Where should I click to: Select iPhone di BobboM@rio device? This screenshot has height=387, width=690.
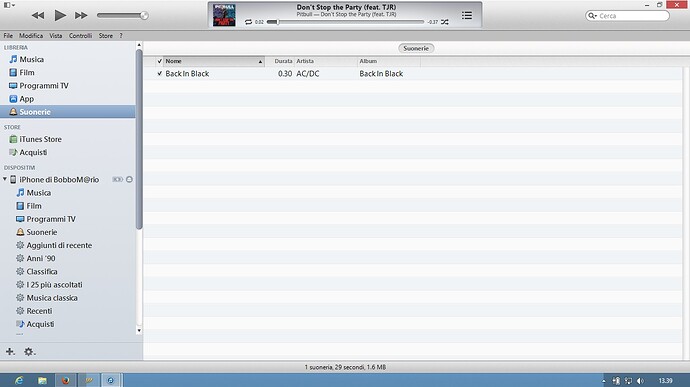pyautogui.click(x=59, y=180)
